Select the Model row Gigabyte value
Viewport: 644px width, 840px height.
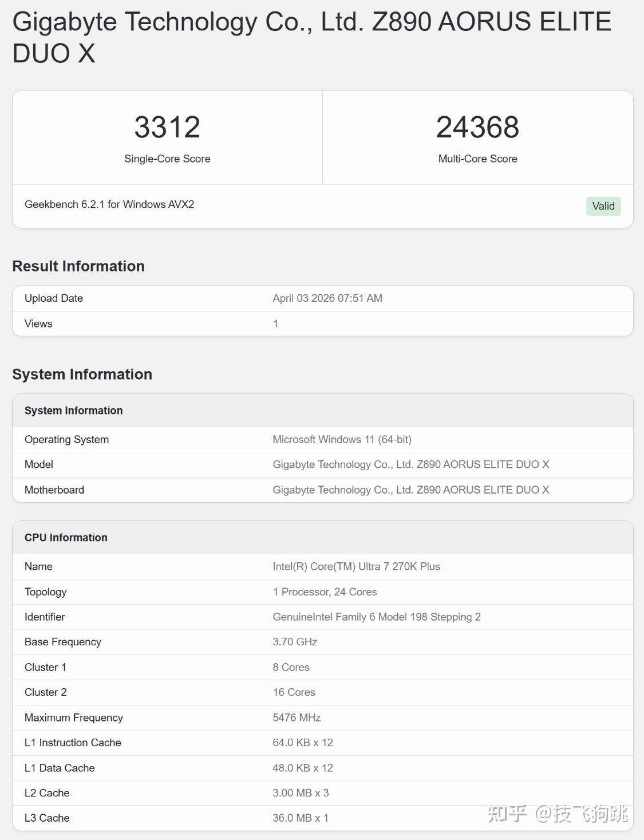pos(411,464)
